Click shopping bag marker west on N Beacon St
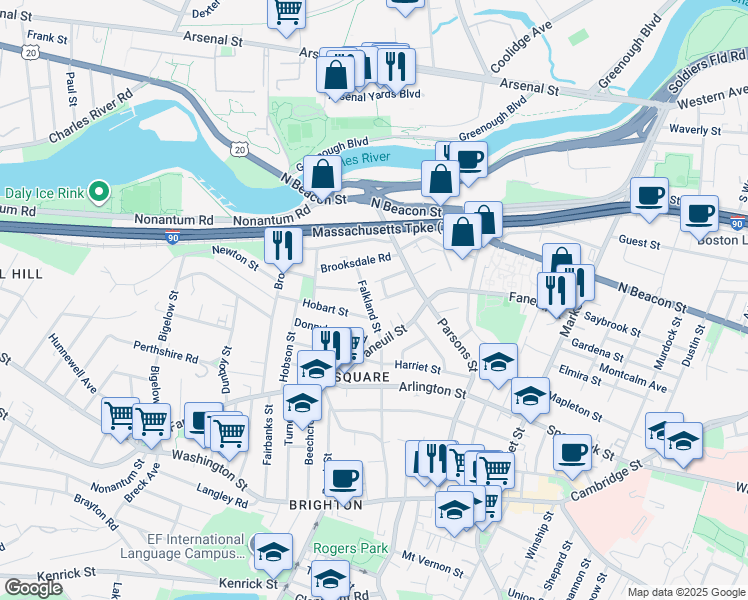Viewport: 748px width, 600px height. [x=322, y=176]
